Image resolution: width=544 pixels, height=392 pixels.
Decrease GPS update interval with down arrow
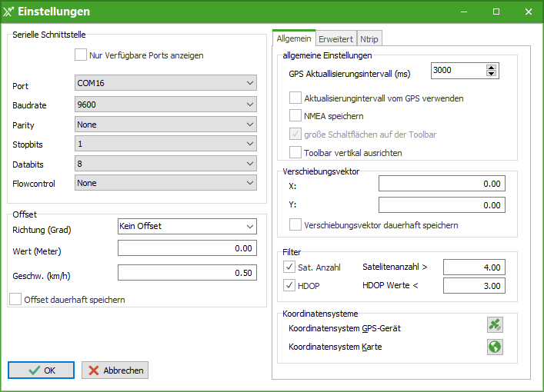coord(492,74)
